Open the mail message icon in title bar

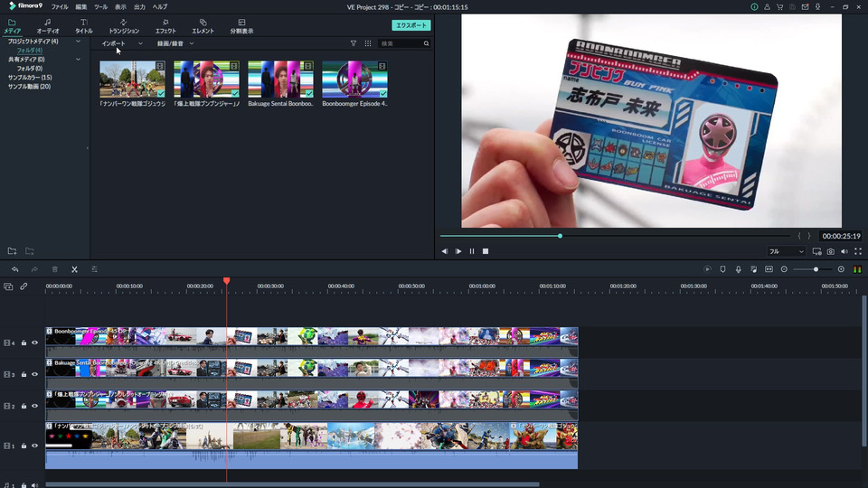pos(806,7)
